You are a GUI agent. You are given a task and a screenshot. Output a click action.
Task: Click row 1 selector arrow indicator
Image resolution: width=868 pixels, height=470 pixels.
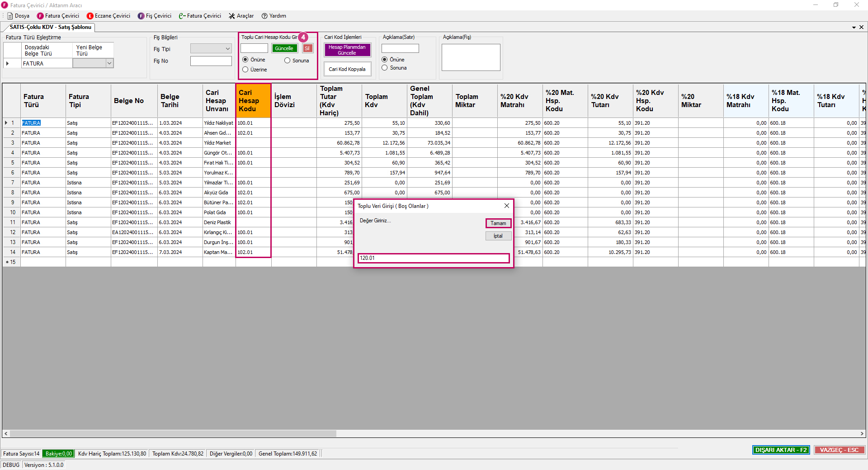click(6, 123)
